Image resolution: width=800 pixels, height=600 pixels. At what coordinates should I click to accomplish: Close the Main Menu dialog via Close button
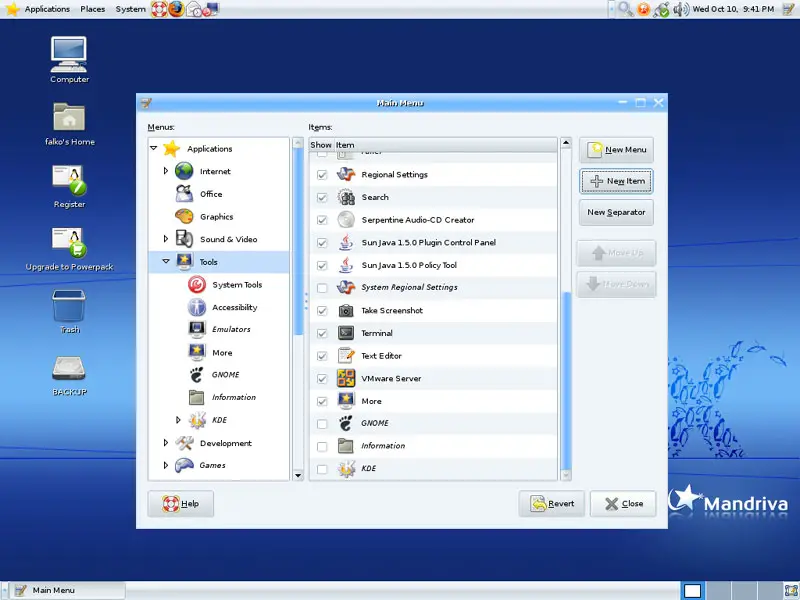[x=623, y=504]
